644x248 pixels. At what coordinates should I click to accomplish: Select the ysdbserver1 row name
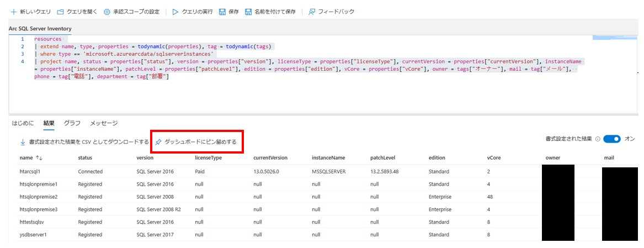pos(33,235)
